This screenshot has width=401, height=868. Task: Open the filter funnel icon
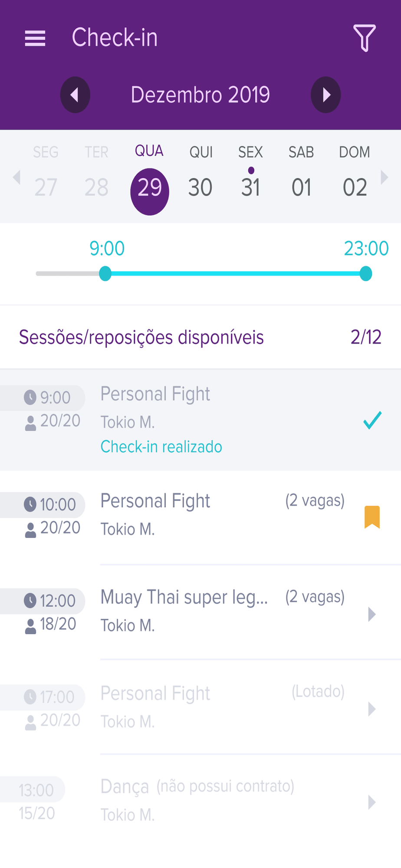(364, 38)
